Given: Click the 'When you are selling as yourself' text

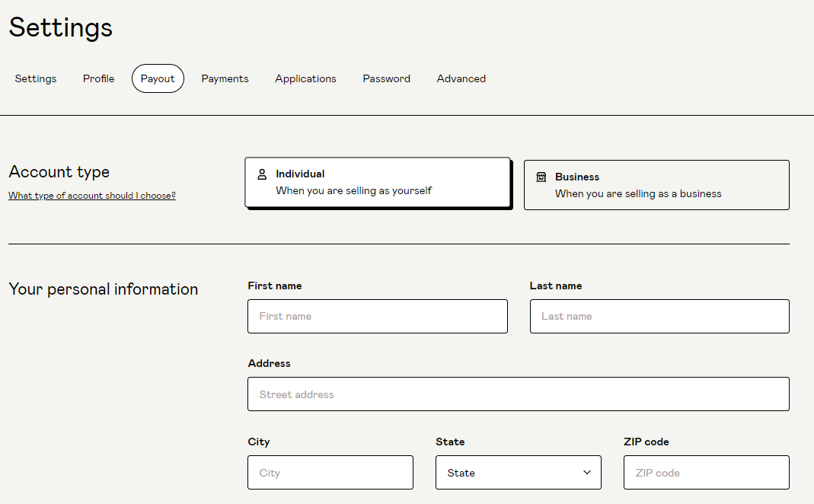Looking at the screenshot, I should tap(353, 190).
